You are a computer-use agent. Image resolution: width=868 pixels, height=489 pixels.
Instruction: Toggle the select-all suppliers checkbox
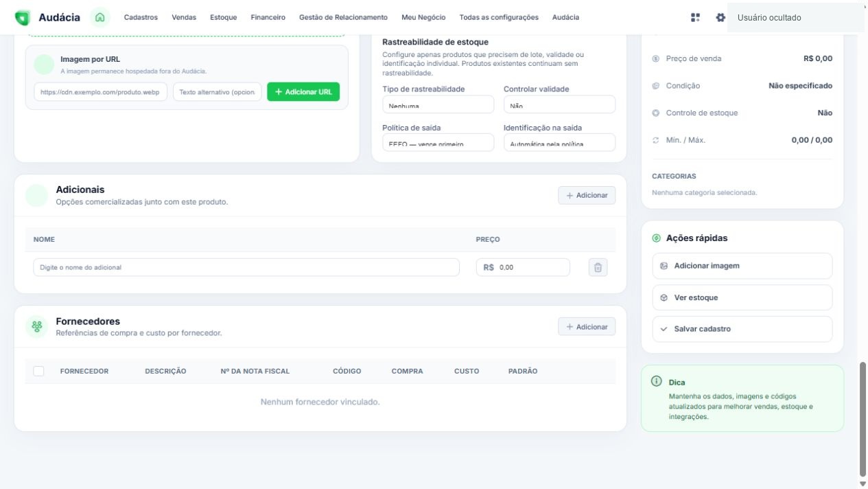point(38,371)
